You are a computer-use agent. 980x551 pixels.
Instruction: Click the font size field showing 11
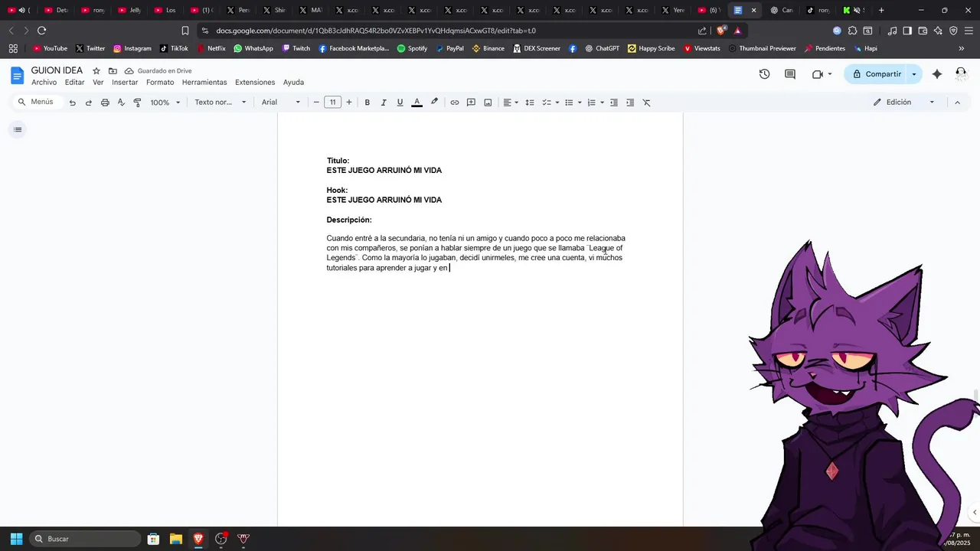tap(332, 103)
